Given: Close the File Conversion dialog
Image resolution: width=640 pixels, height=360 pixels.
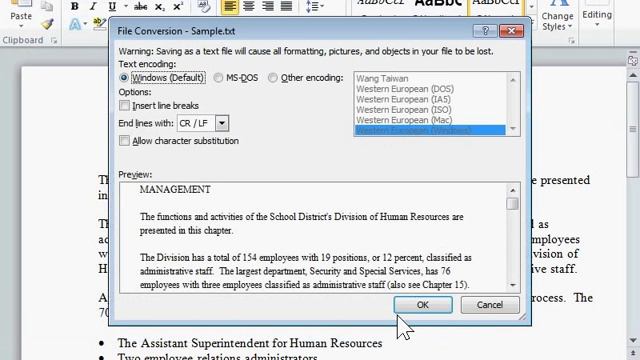Looking at the screenshot, I should pos(511,31).
